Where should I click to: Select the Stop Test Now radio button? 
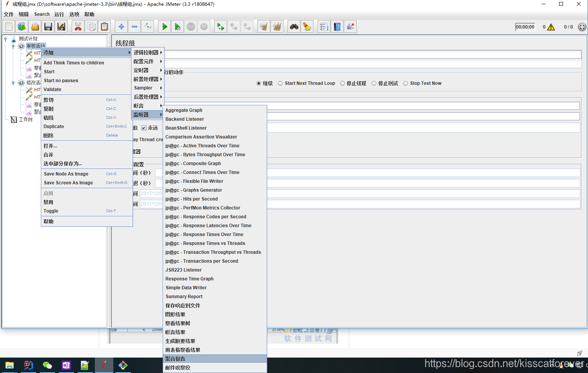pyautogui.click(x=406, y=83)
